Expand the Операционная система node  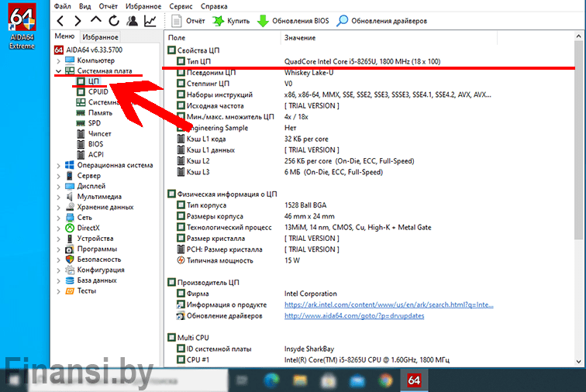pyautogui.click(x=58, y=165)
